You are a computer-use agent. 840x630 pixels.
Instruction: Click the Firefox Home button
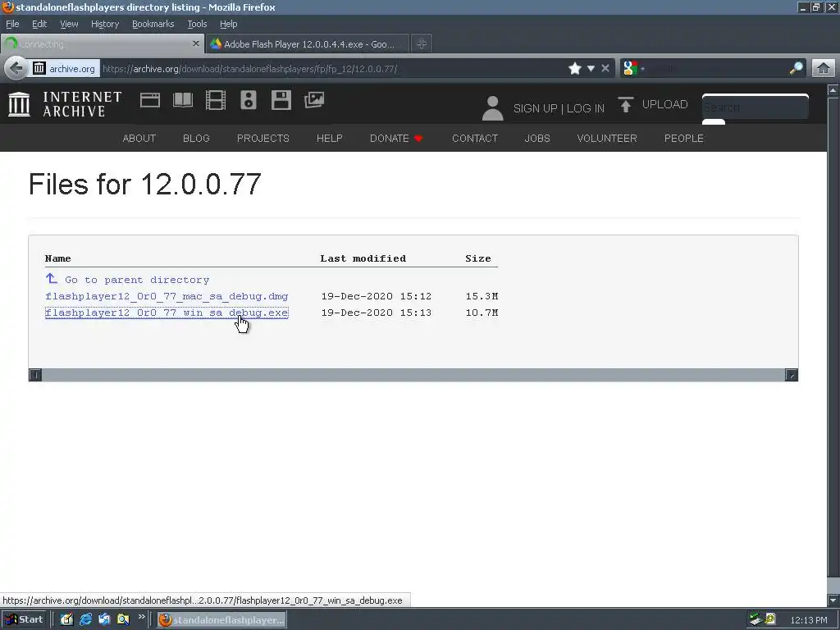[824, 69]
